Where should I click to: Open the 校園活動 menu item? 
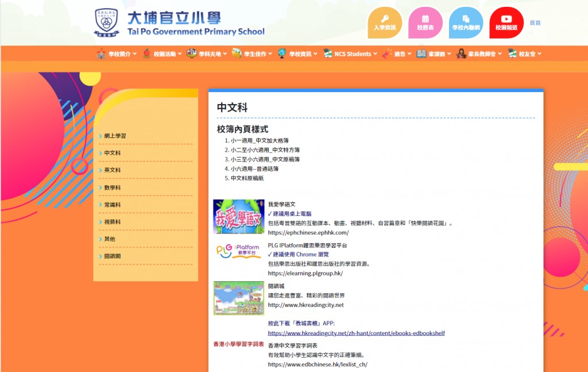(x=161, y=54)
